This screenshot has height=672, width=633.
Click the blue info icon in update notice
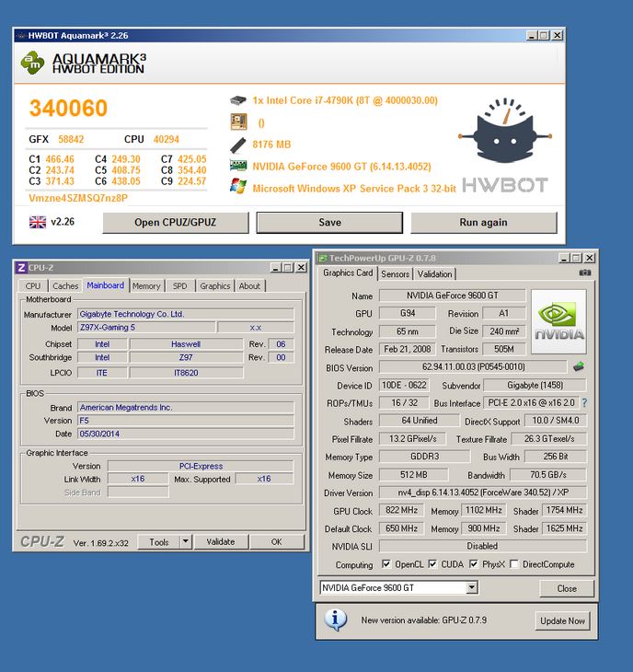pos(335,620)
